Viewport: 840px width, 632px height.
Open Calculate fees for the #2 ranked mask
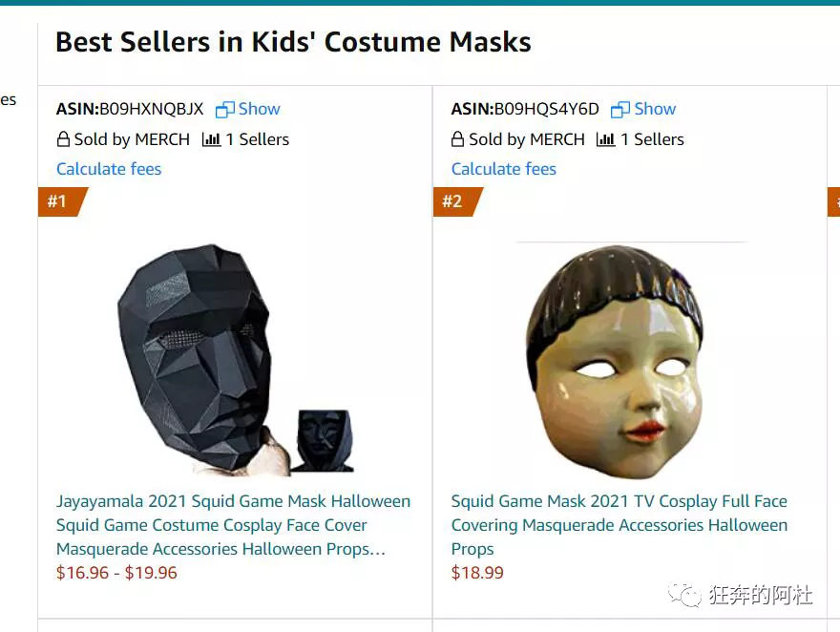tap(504, 169)
